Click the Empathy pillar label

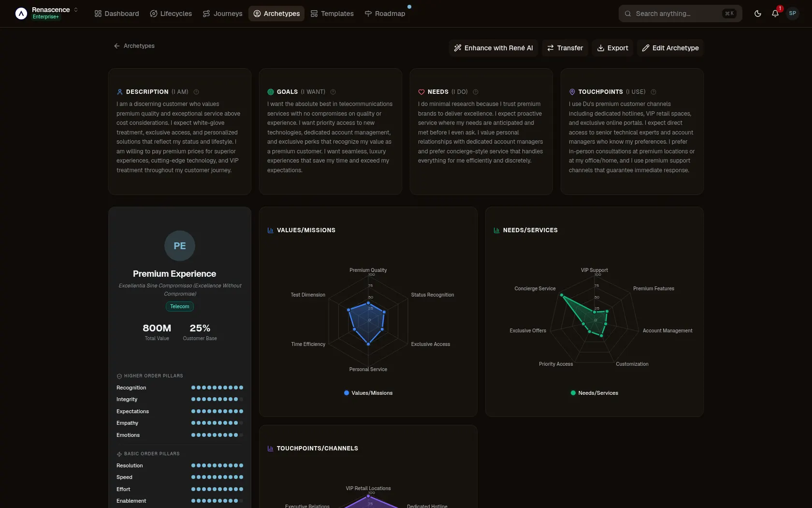coord(127,423)
